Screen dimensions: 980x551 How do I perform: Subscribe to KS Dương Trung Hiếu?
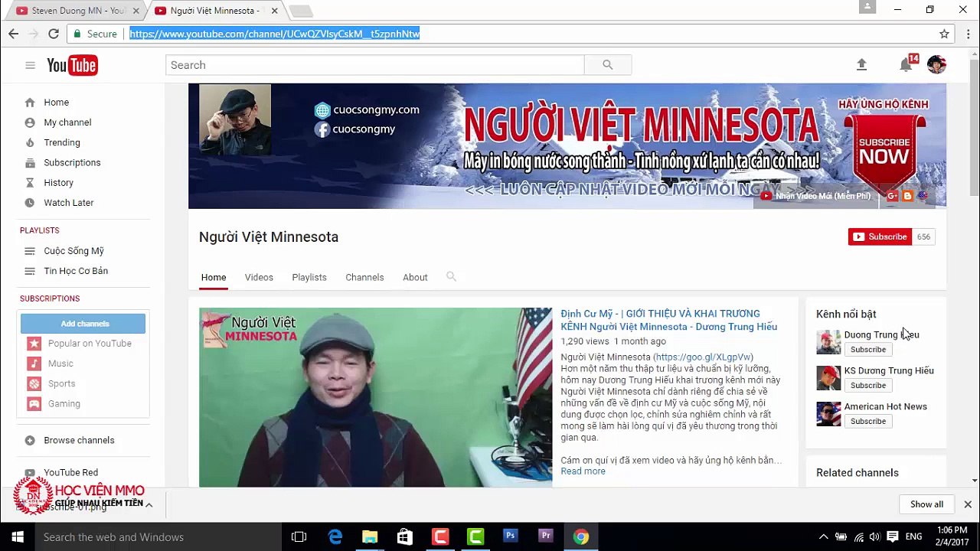pyautogui.click(x=868, y=386)
